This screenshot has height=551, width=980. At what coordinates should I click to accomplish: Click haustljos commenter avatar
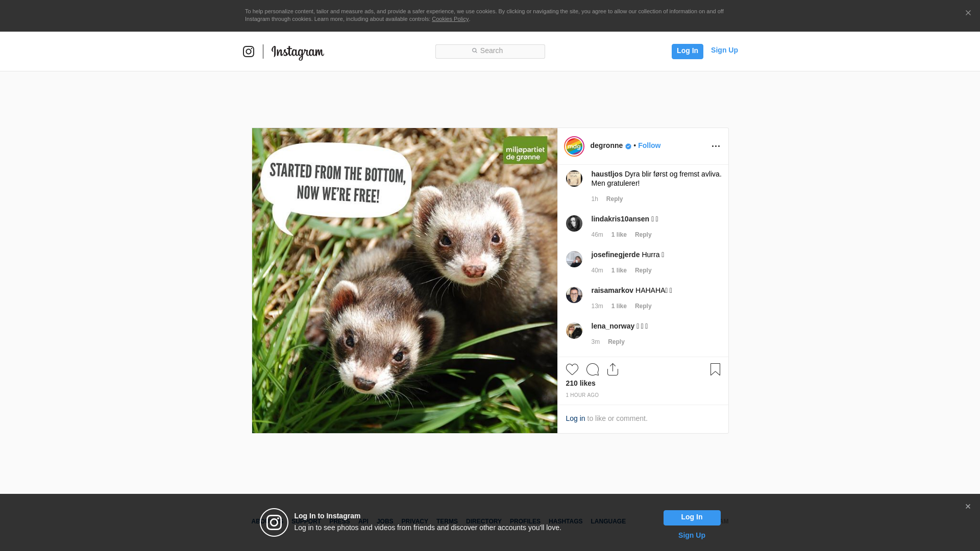[574, 179]
